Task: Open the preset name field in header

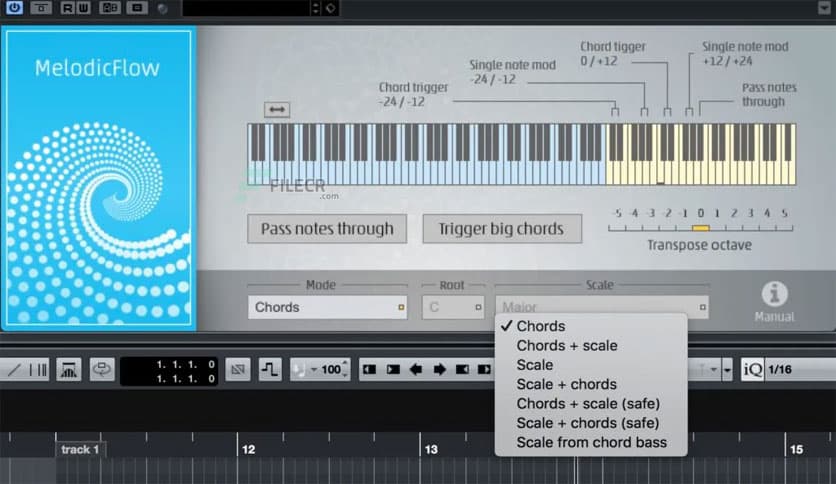Action: (x=246, y=7)
